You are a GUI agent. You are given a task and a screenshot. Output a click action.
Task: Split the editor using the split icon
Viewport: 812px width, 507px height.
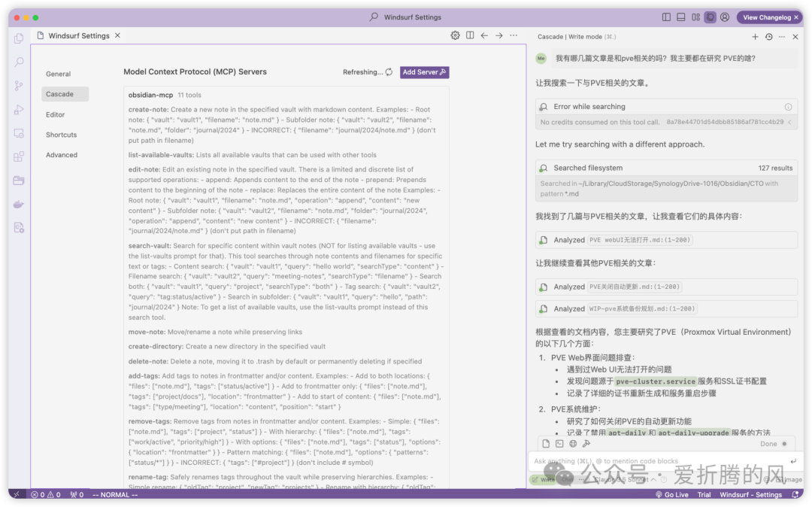468,35
